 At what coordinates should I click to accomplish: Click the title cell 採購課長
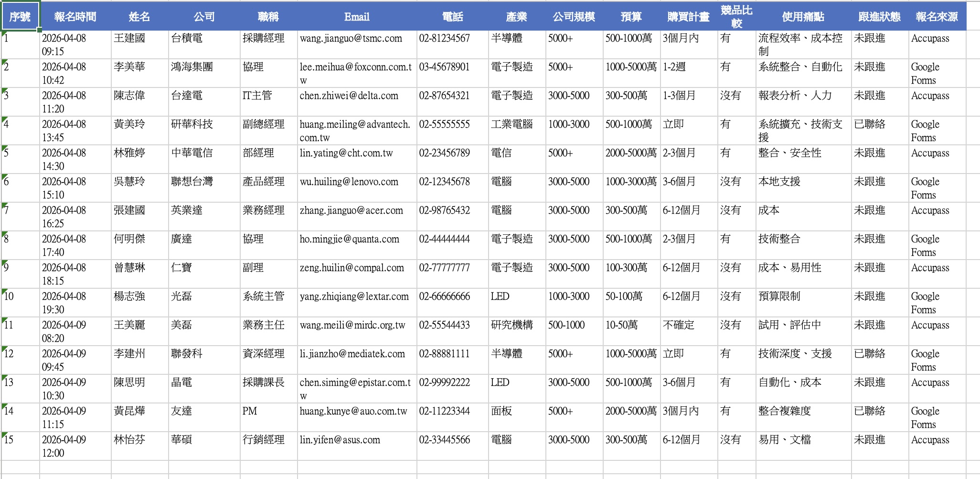(268, 389)
